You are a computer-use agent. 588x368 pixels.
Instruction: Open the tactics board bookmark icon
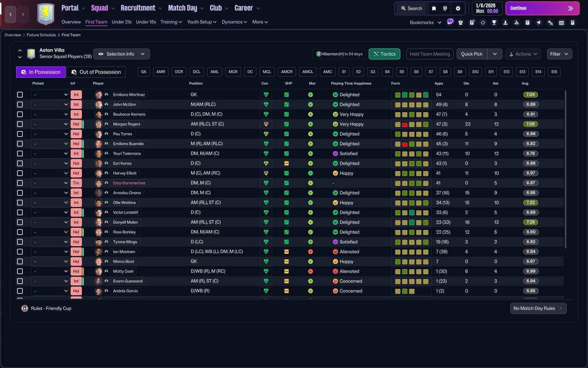472,22
